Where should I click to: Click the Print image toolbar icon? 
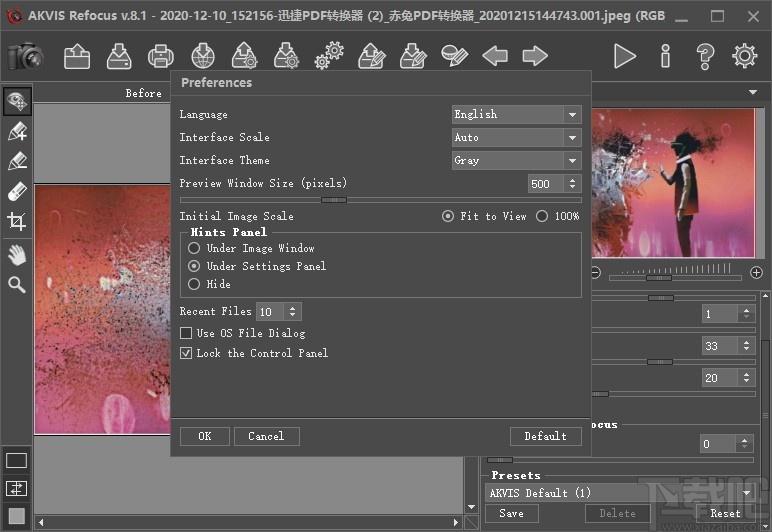click(x=161, y=56)
